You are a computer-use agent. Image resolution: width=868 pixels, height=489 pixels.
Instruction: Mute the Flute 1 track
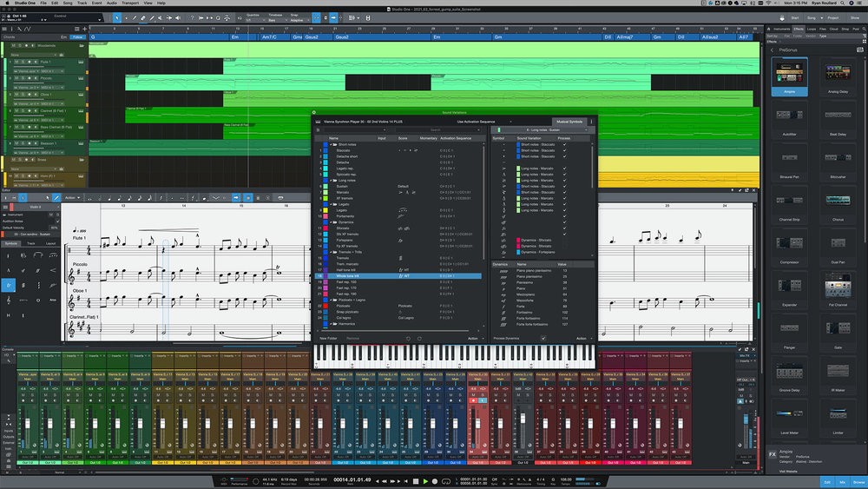click(16, 62)
